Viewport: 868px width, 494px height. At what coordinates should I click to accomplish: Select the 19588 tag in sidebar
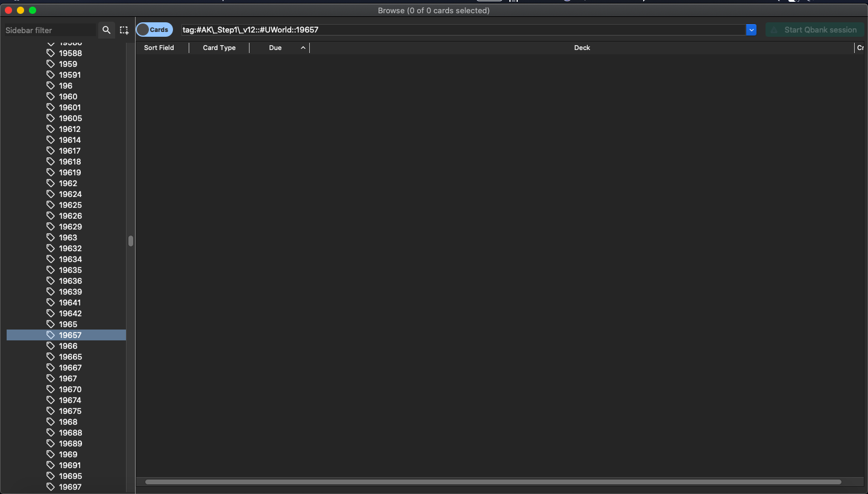point(71,53)
